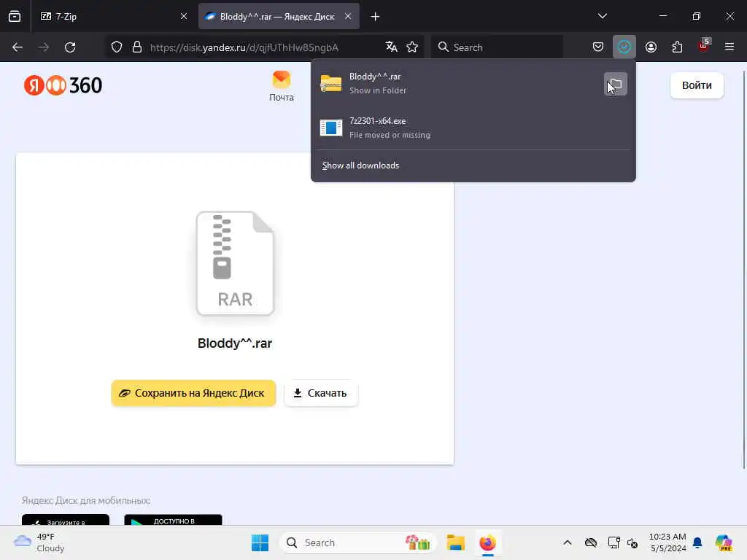Click Firefox icon in taskbar

click(x=487, y=542)
